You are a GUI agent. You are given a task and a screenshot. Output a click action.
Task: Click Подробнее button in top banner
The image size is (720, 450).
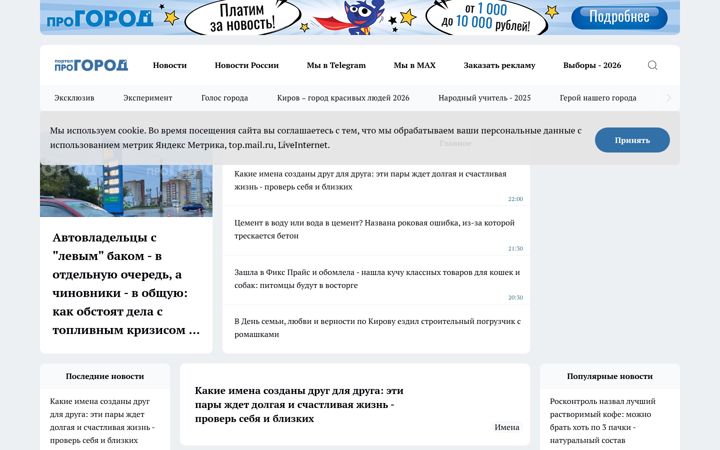pos(619,17)
